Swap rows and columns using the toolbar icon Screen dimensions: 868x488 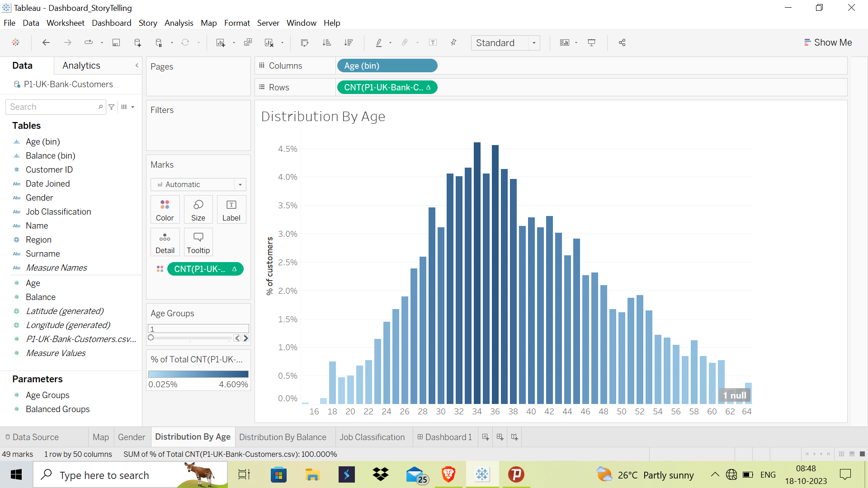pos(305,42)
